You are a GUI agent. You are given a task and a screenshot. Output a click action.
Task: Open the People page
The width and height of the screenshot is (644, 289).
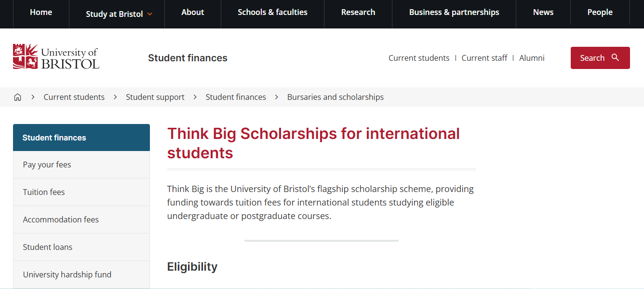(600, 12)
